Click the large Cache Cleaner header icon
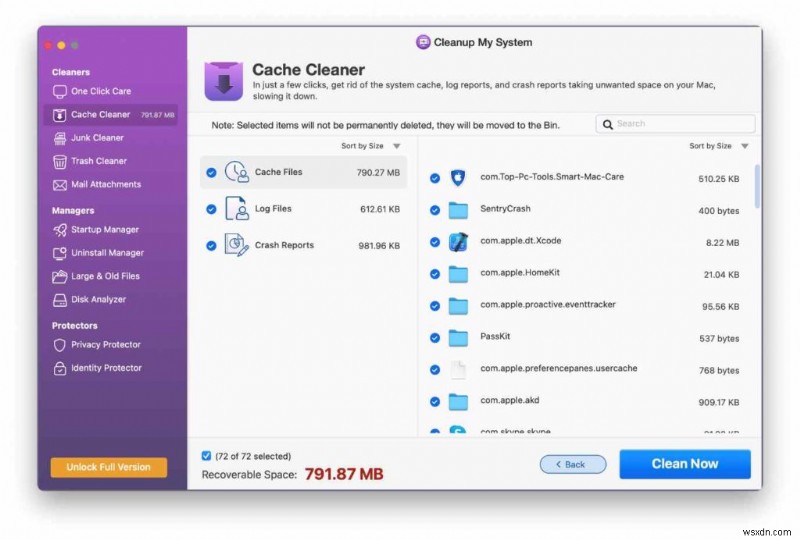Viewport: 800px width, 540px height. pyautogui.click(x=223, y=81)
